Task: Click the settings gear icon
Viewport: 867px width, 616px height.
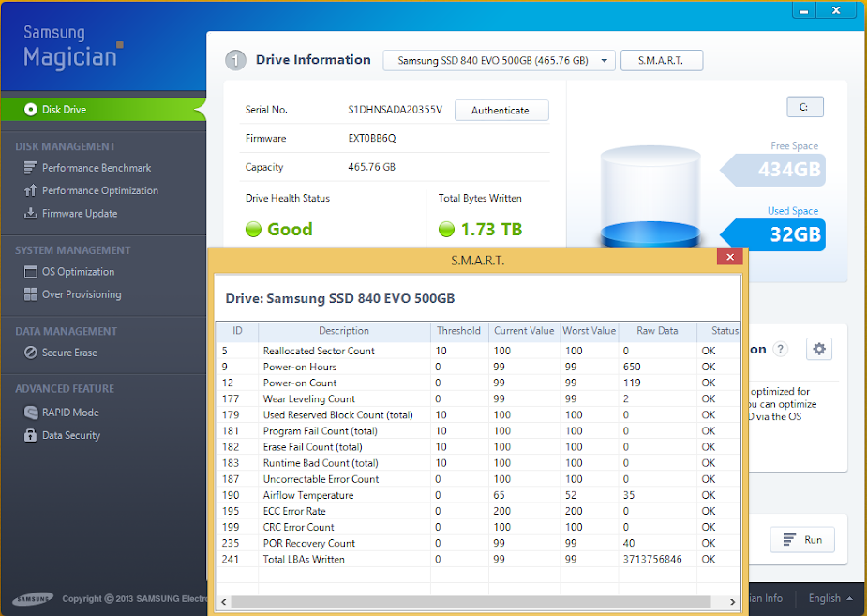Action: [819, 349]
